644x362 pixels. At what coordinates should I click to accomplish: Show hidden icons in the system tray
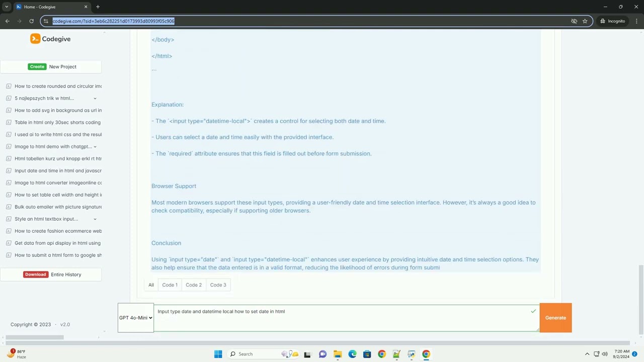click(x=587, y=354)
